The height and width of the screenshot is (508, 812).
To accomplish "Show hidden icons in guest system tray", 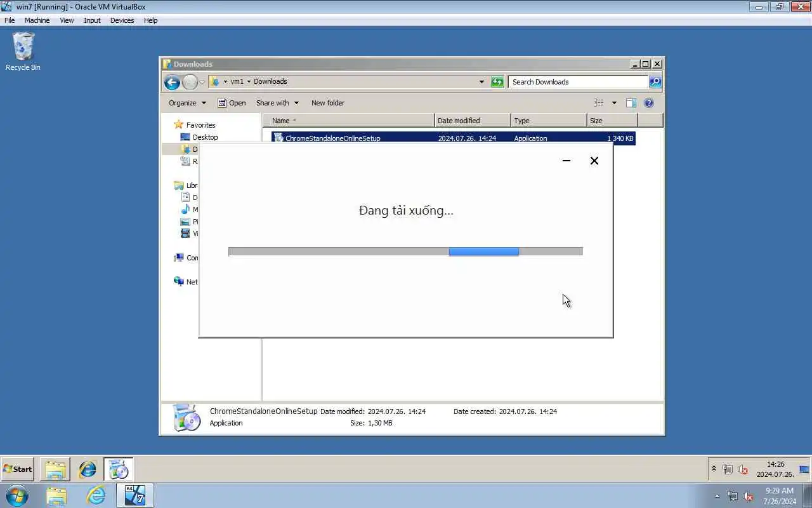I will click(714, 469).
